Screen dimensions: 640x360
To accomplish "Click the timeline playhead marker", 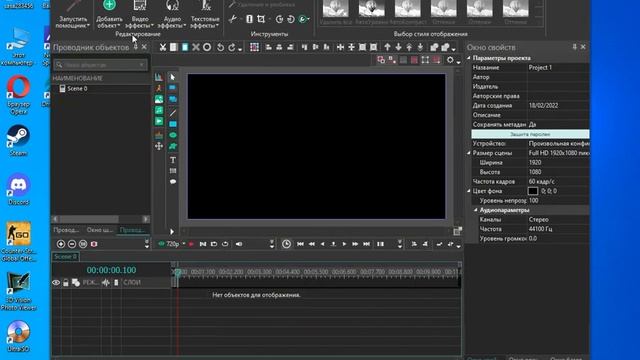I will tap(178, 272).
